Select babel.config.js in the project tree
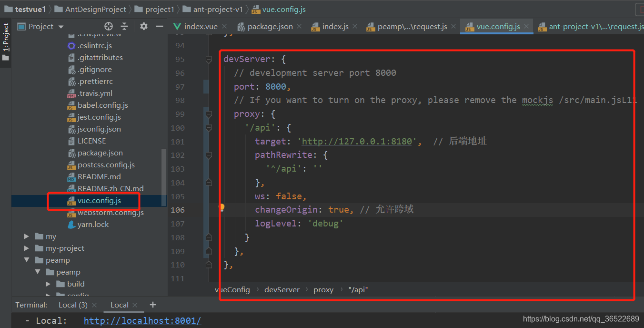This screenshot has width=644, height=328. (103, 105)
